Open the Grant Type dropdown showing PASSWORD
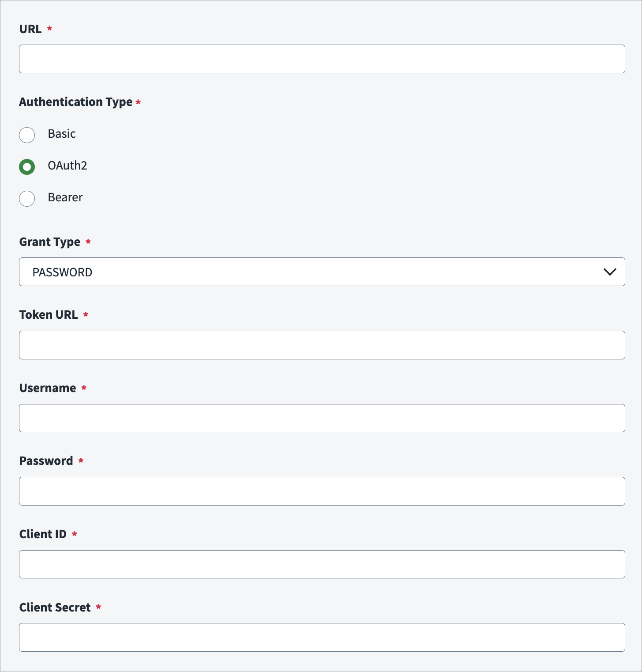Screen dimensions: 642x672 tap(322, 272)
